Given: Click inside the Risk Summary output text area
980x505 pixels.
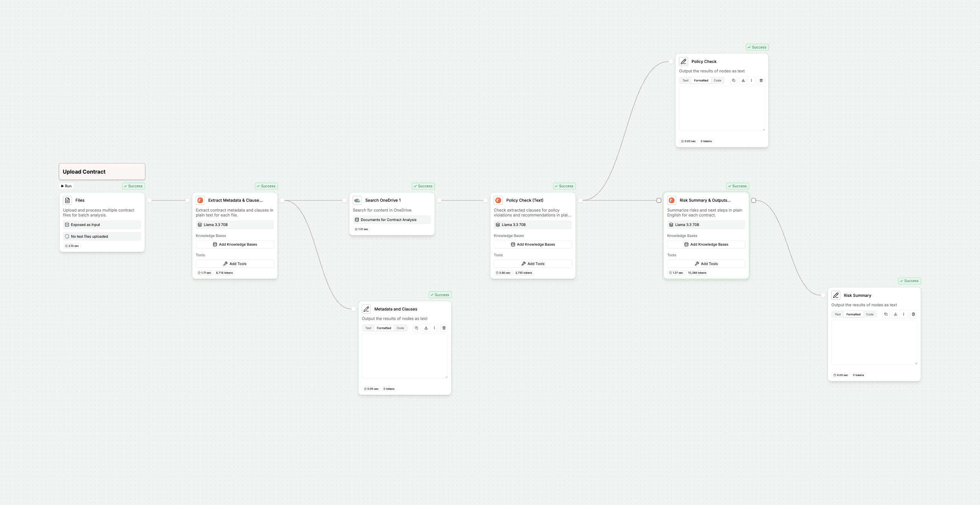Looking at the screenshot, I should point(873,342).
